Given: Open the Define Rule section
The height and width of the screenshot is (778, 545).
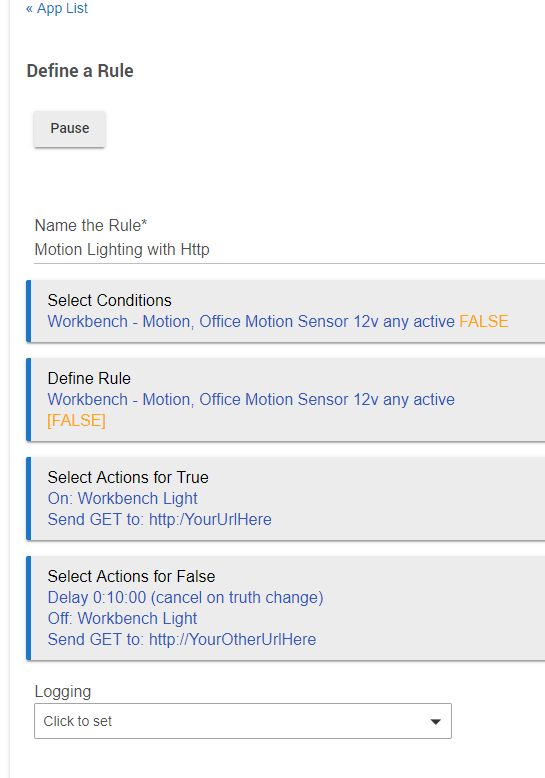Looking at the screenshot, I should point(288,399).
